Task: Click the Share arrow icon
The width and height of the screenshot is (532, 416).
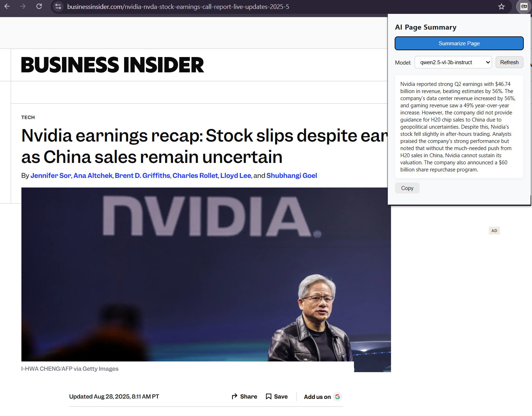Action: coord(234,396)
